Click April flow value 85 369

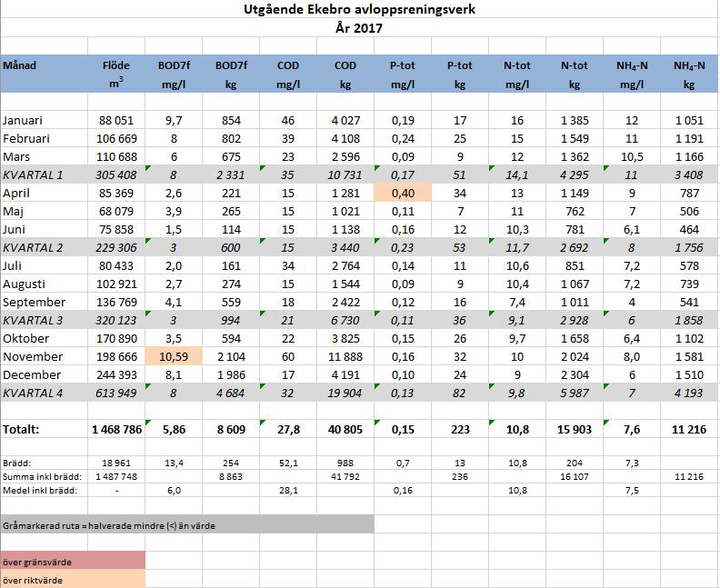coord(116,194)
